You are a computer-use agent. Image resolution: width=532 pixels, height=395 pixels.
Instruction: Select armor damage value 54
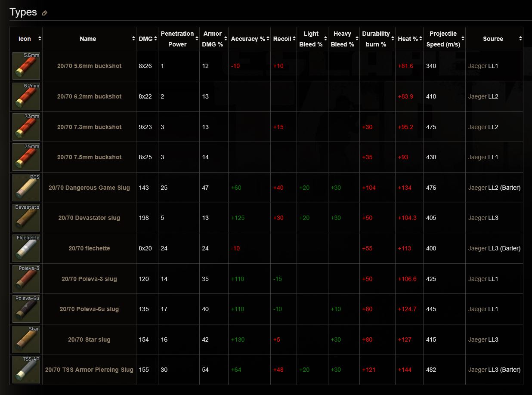coord(205,370)
